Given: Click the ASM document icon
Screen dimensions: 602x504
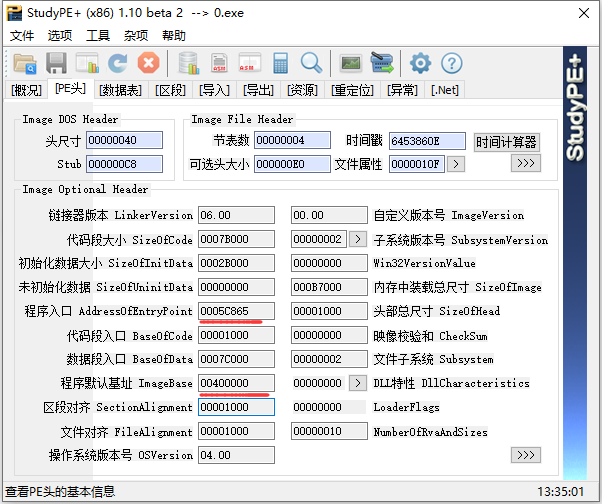Looking at the screenshot, I should click(219, 63).
